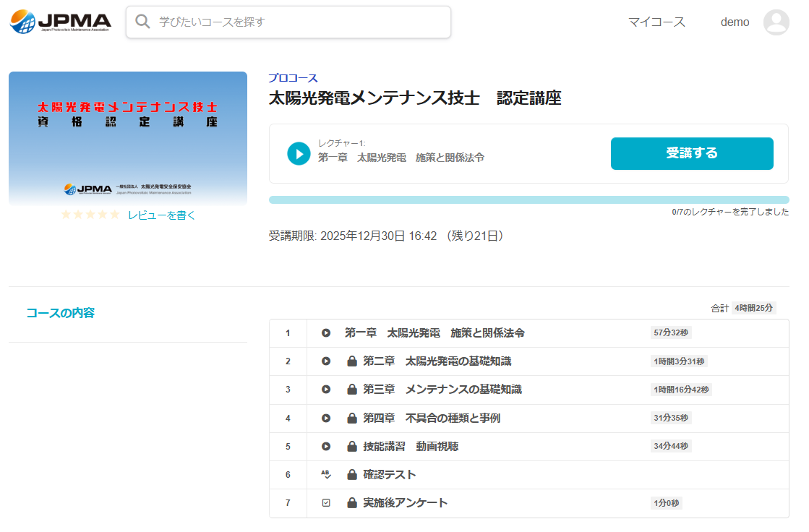This screenshot has height=532, width=809.
Task: Click play icon beside 第一章 lecture row
Action: tap(326, 333)
